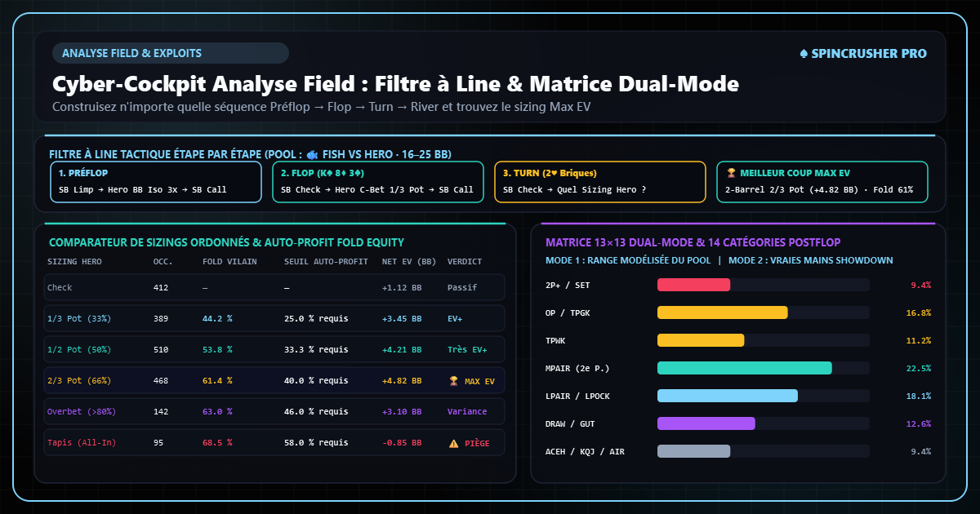980x514 pixels.
Task: Click the Très EV+ verdict
Action: coord(467,350)
